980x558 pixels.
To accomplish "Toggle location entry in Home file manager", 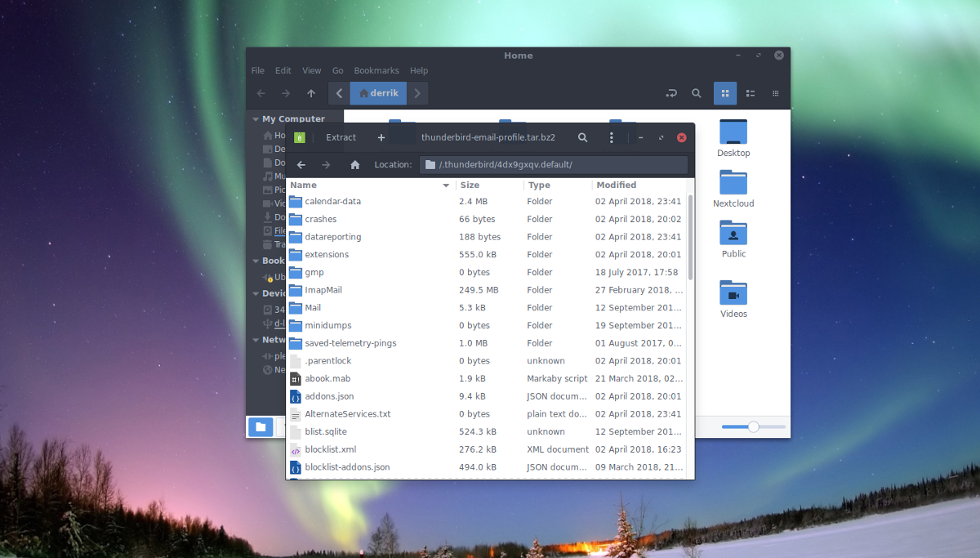I will tap(671, 93).
